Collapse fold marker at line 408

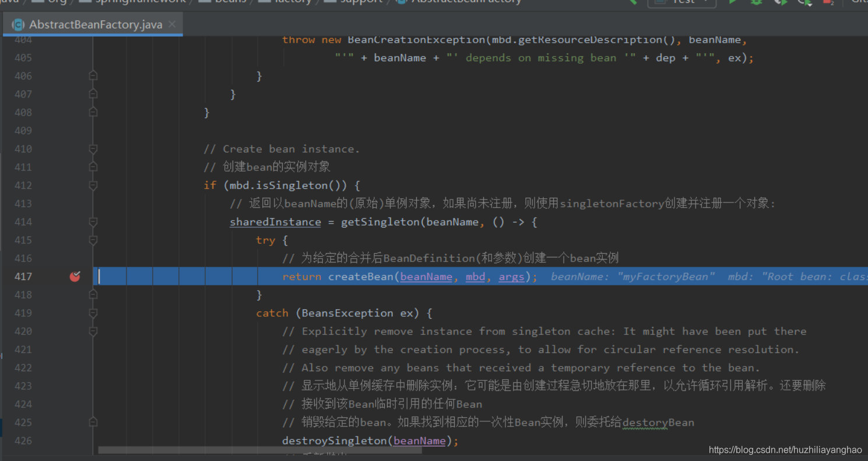[93, 112]
